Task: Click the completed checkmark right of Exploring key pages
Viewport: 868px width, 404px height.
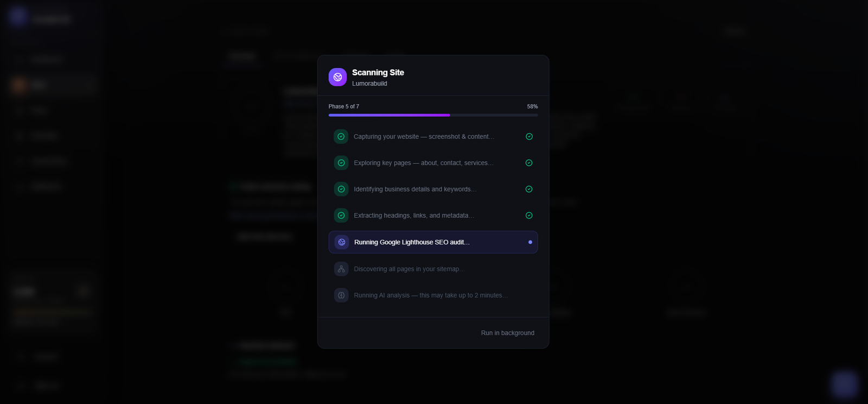Action: tap(529, 163)
